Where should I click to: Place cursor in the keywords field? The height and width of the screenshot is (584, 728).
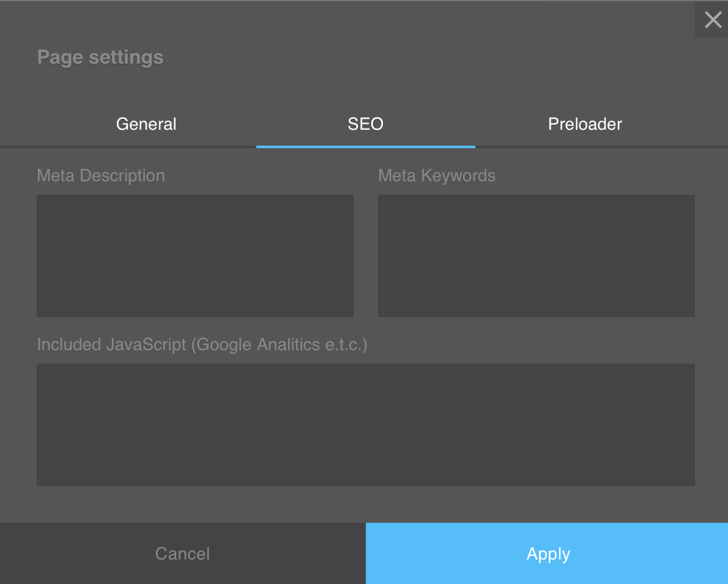tap(536, 255)
